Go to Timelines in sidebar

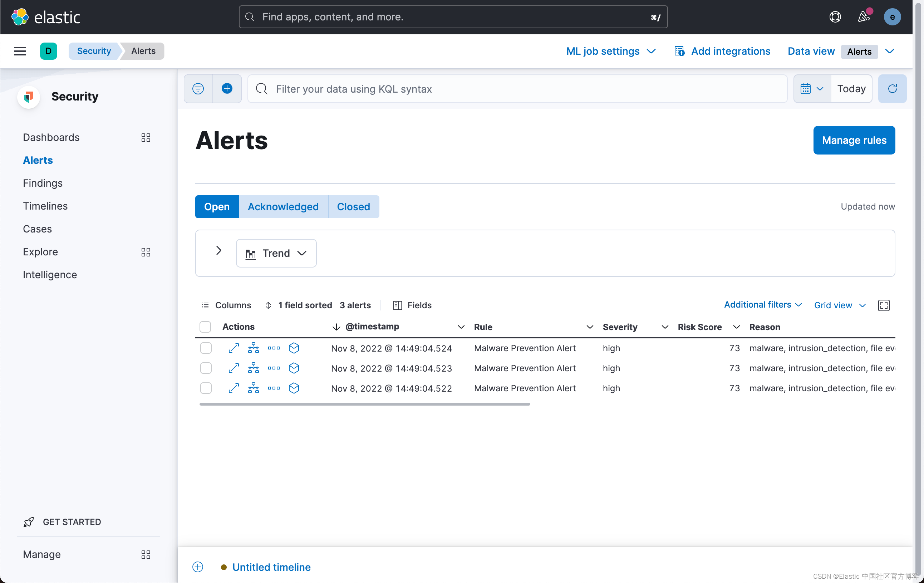click(45, 206)
